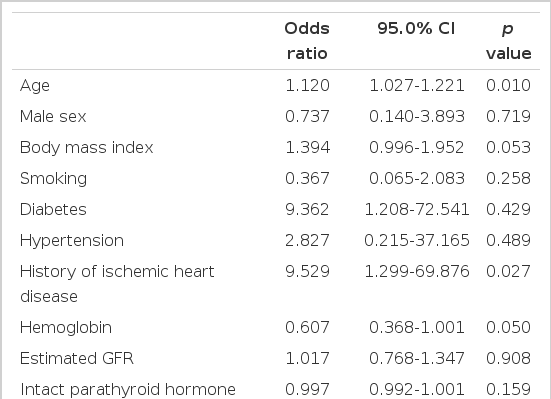
Task: Select the Age odds ratio 1.120
Action: (x=307, y=85)
